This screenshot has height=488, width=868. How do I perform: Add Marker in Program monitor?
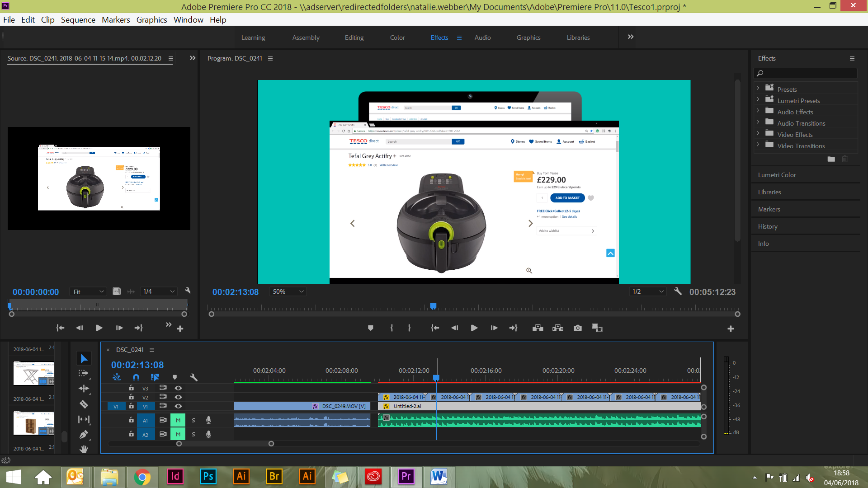(x=371, y=328)
